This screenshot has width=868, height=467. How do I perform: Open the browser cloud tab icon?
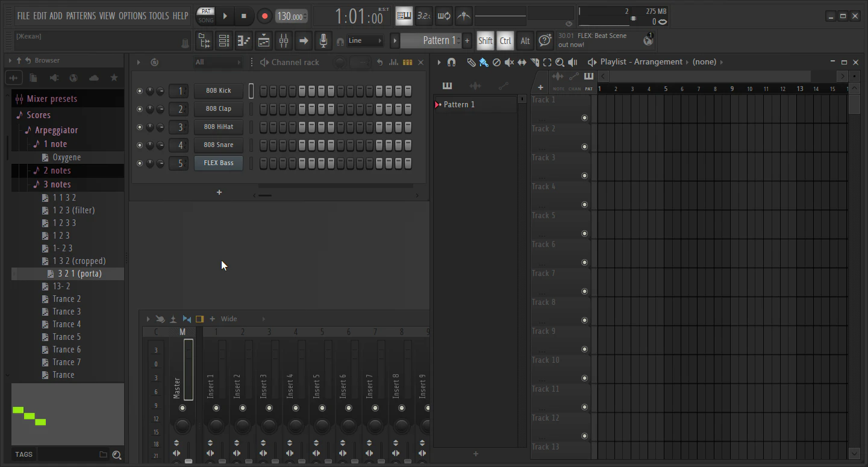pos(93,78)
